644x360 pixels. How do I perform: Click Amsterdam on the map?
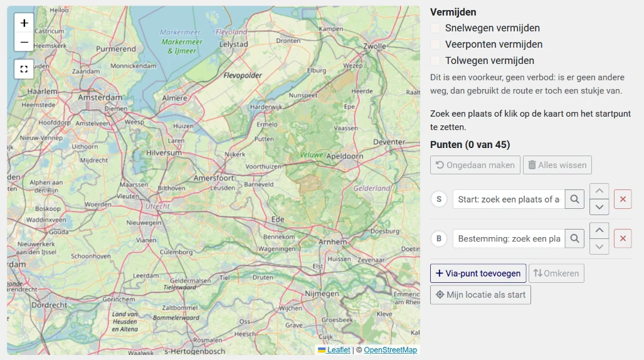pyautogui.click(x=100, y=97)
